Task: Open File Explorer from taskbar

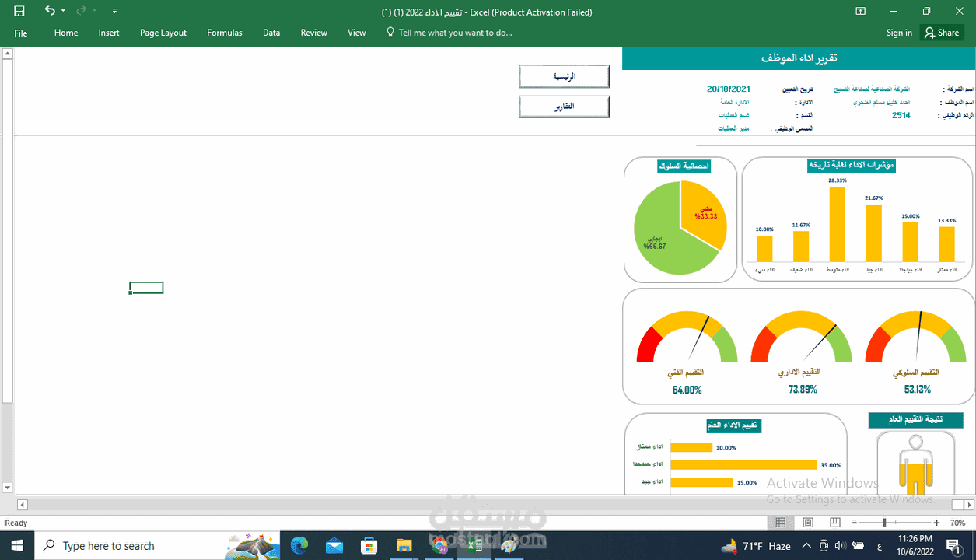Action: (404, 545)
